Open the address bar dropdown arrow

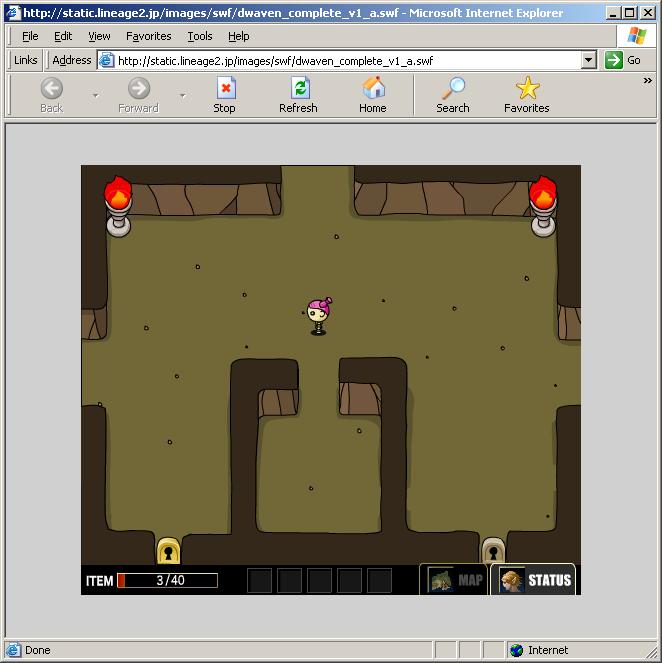(589, 60)
